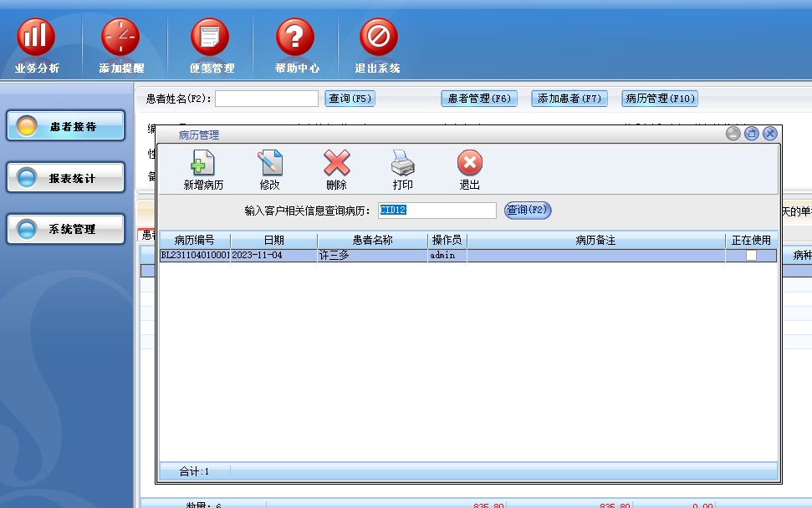Click the 打印 printer icon
This screenshot has width=812, height=508.
[x=403, y=163]
